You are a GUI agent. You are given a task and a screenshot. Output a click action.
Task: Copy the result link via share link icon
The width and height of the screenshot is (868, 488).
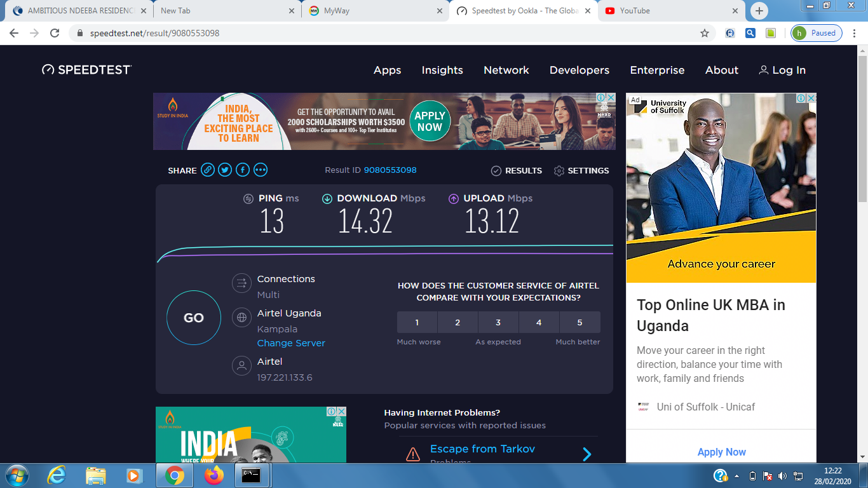208,170
